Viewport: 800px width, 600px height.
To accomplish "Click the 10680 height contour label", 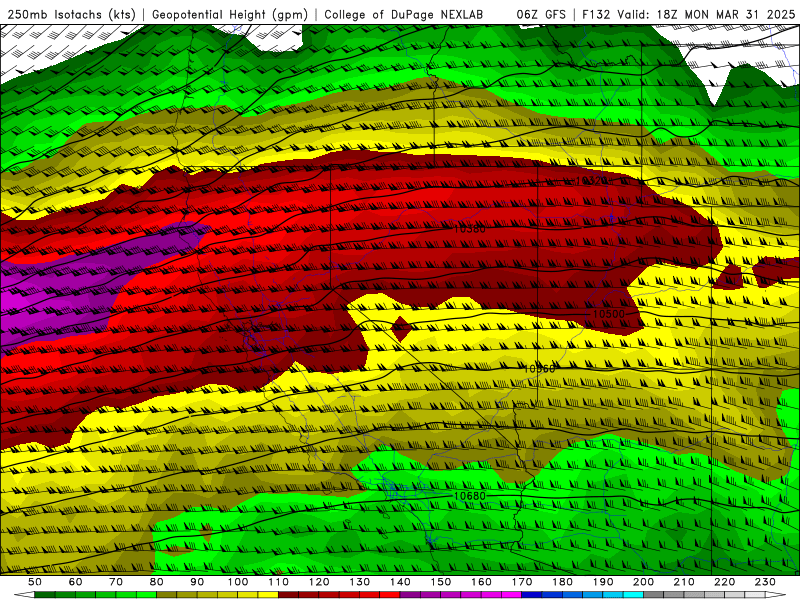I will (469, 496).
